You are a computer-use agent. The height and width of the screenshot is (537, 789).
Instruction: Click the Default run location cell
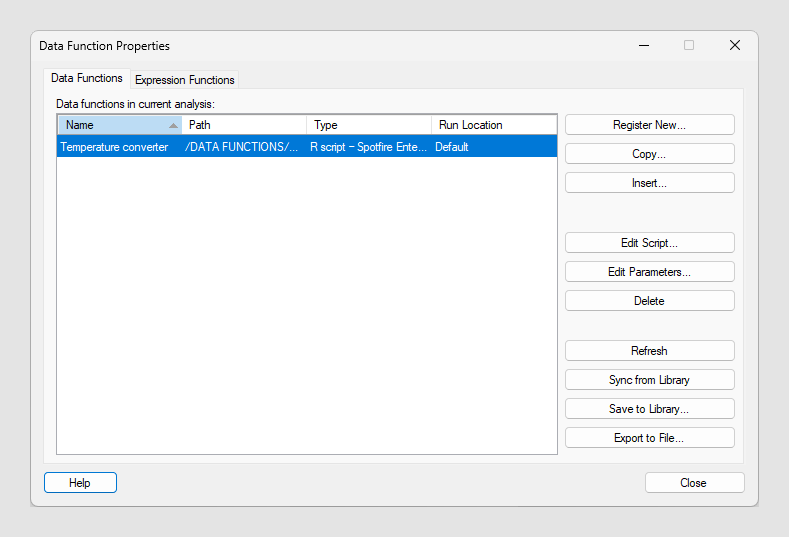click(451, 147)
